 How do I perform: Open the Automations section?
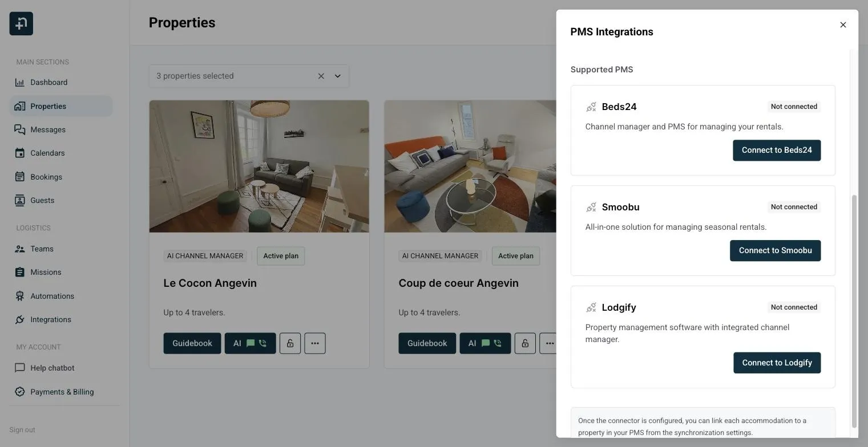point(60,296)
